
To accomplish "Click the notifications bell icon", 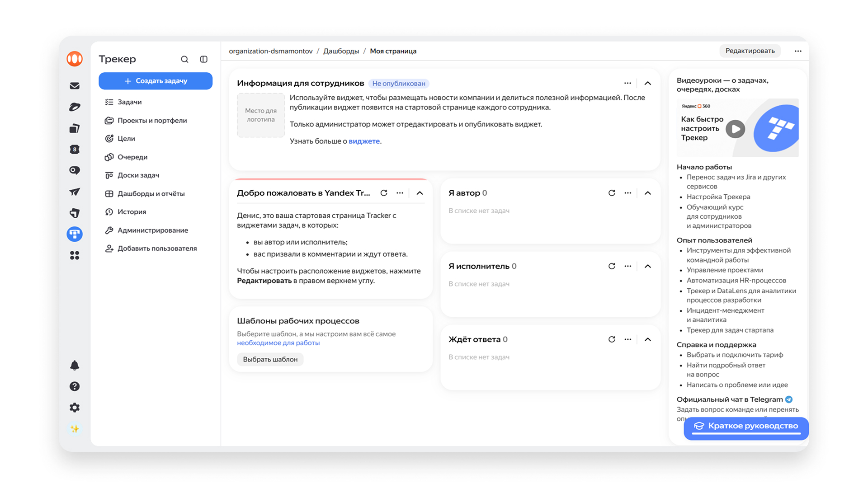I will click(x=75, y=365).
